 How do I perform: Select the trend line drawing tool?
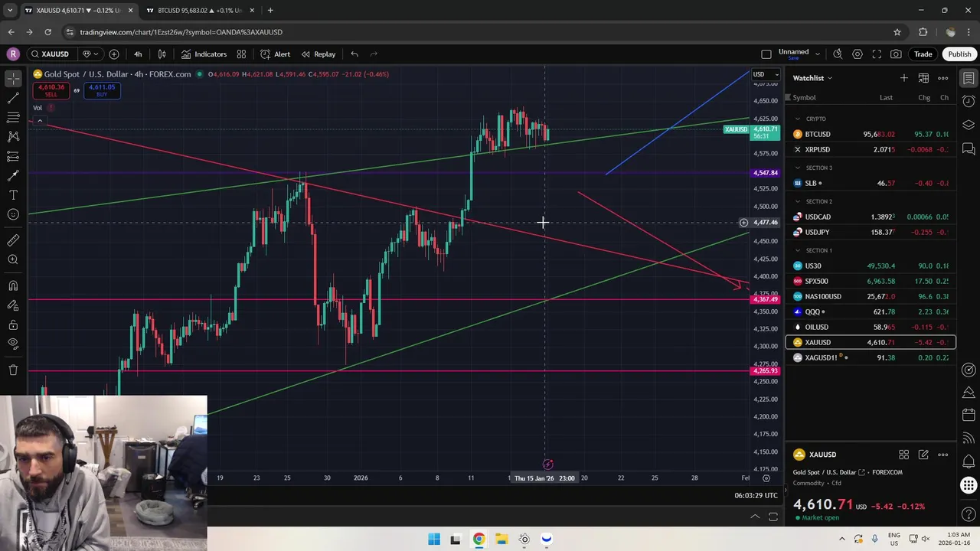click(x=13, y=98)
